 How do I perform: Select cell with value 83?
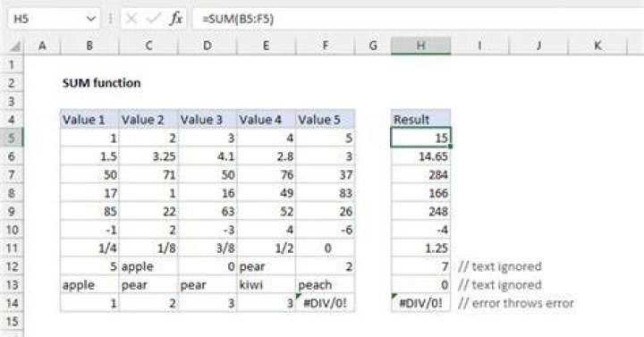pyautogui.click(x=326, y=193)
